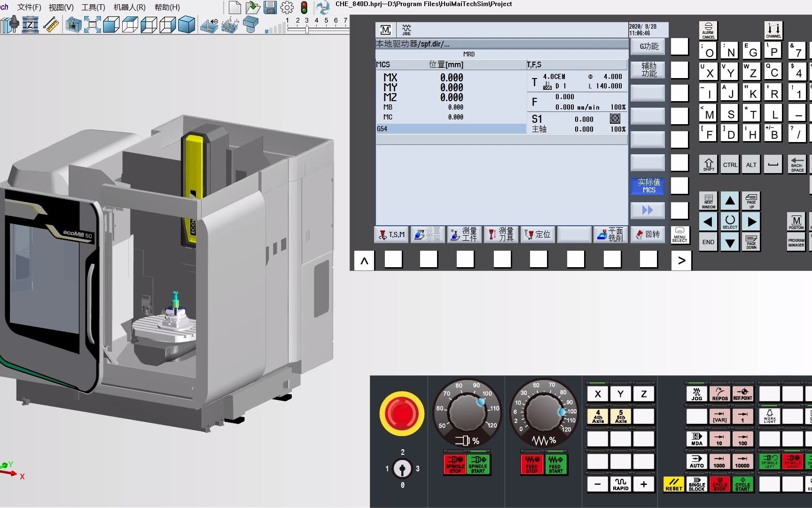Viewport: 812px width, 508px height.
Task: Select the T,S,M softkey
Action: pos(391,234)
